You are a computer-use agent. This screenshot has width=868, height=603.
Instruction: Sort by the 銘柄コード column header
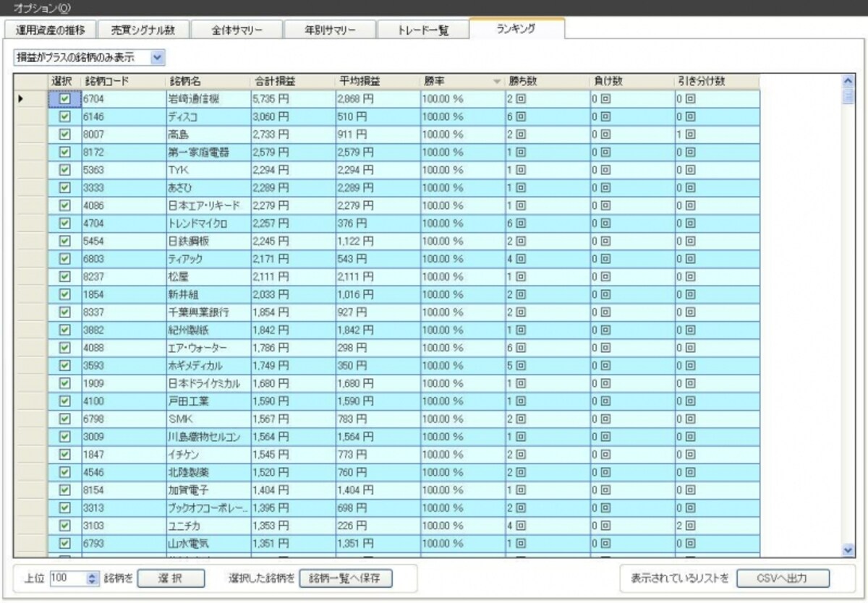point(123,81)
